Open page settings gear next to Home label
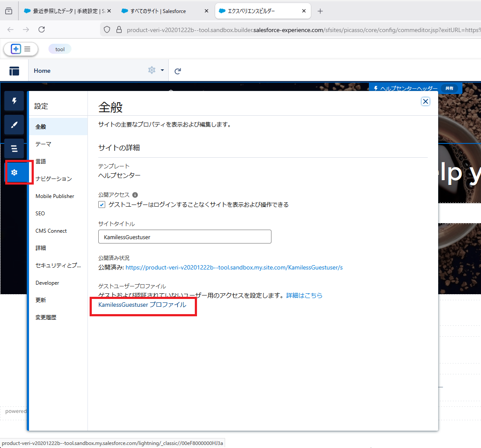 tap(151, 70)
